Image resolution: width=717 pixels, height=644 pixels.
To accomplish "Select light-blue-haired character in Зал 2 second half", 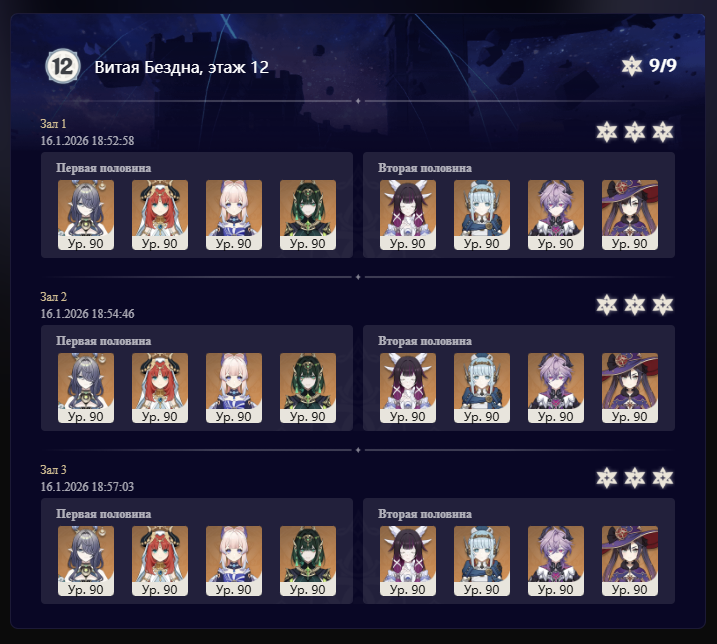I will coord(482,388).
